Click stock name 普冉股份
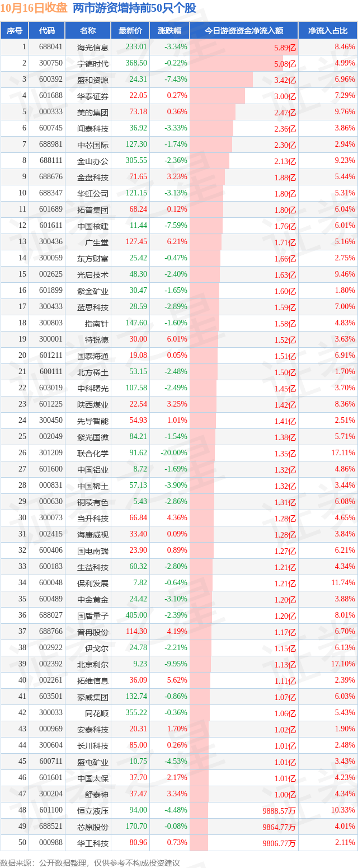 coord(93,632)
